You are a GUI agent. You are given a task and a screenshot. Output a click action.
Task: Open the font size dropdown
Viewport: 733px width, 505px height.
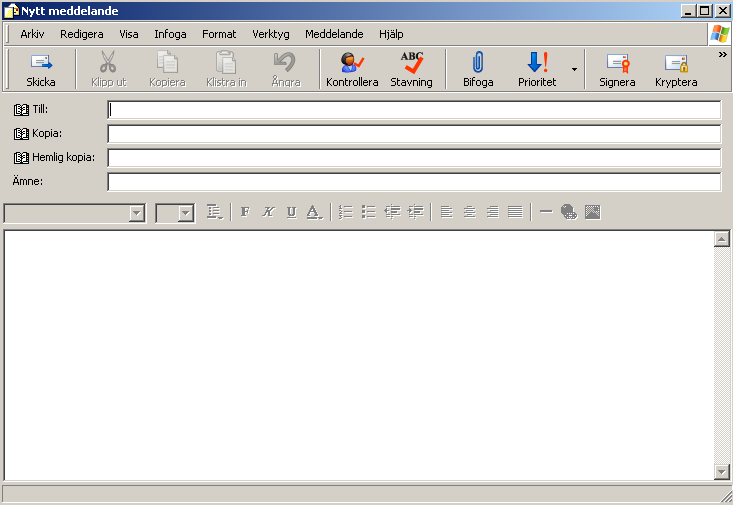186,213
